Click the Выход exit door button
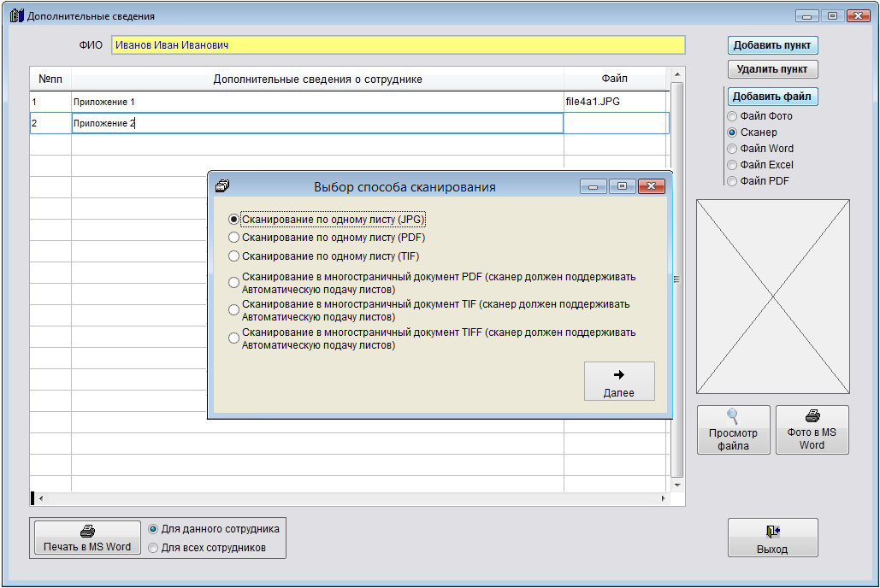Viewport: 880px width, 588px height. coord(772,538)
